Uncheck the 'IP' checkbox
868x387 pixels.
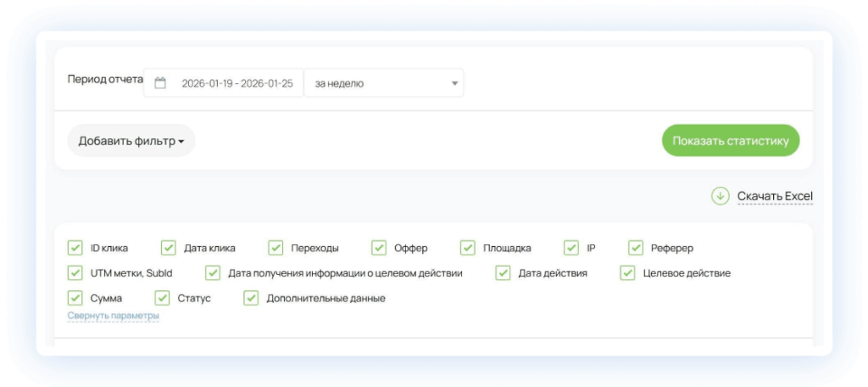(x=571, y=248)
